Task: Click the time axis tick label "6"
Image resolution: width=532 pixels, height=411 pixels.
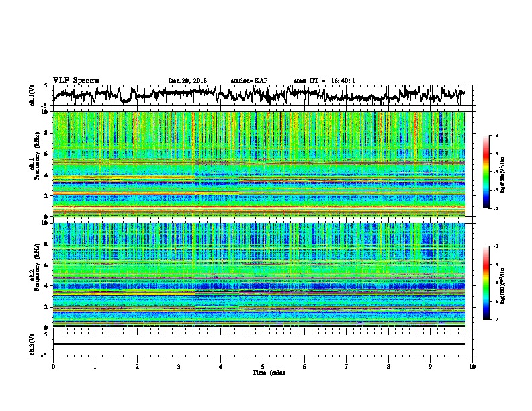Action: (304, 367)
